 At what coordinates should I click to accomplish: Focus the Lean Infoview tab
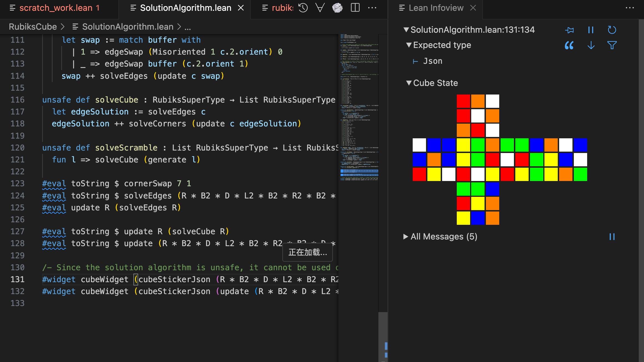436,8
